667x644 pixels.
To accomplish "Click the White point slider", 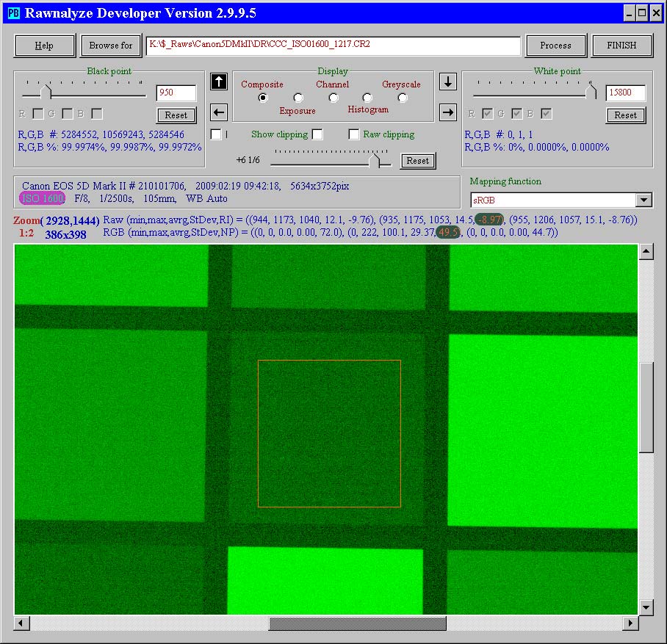I will click(x=591, y=93).
